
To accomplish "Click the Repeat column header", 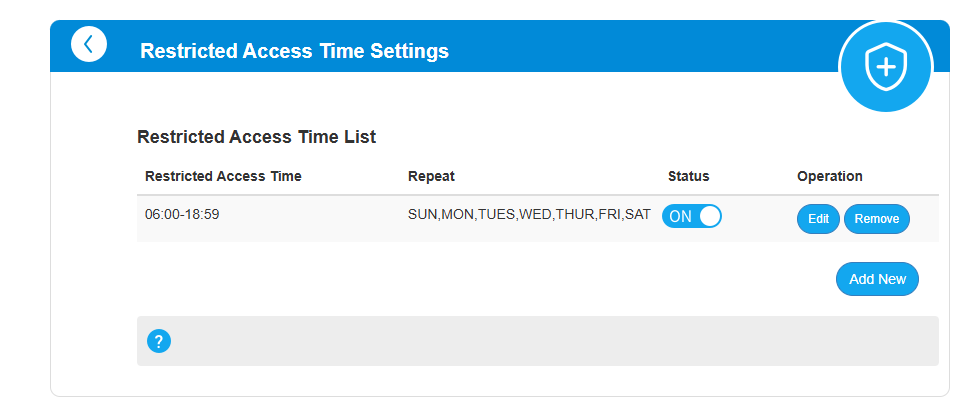I will point(431,176).
